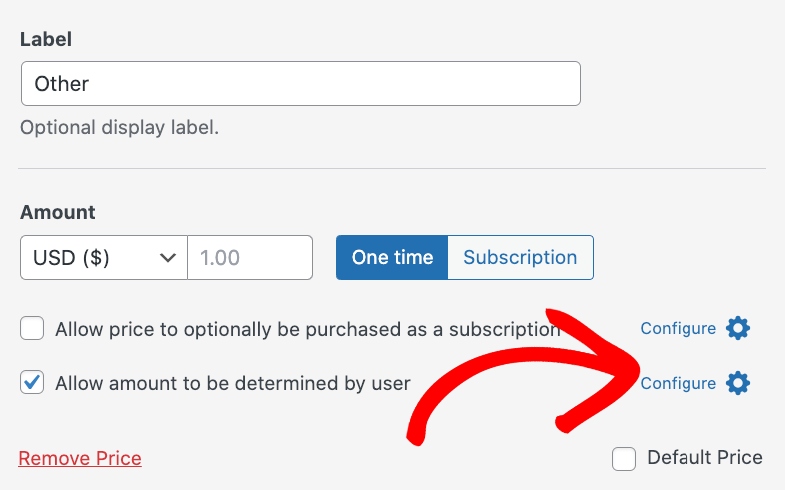Screen dimensions: 785x490
Task: Click the Remove Price link
Action: tap(80, 459)
